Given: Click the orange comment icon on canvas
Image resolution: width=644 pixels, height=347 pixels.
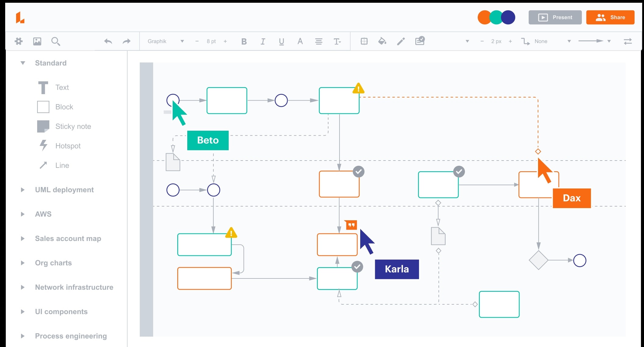Looking at the screenshot, I should click(351, 225).
